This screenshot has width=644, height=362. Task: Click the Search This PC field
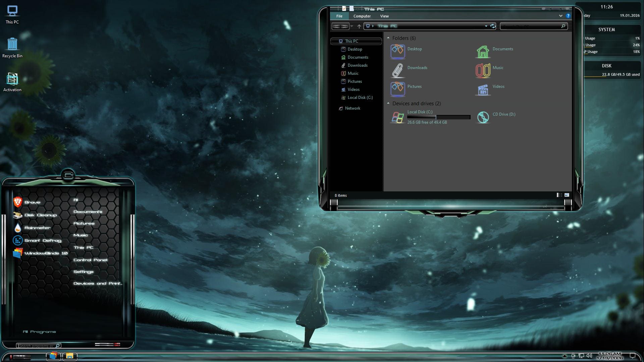[x=533, y=26]
